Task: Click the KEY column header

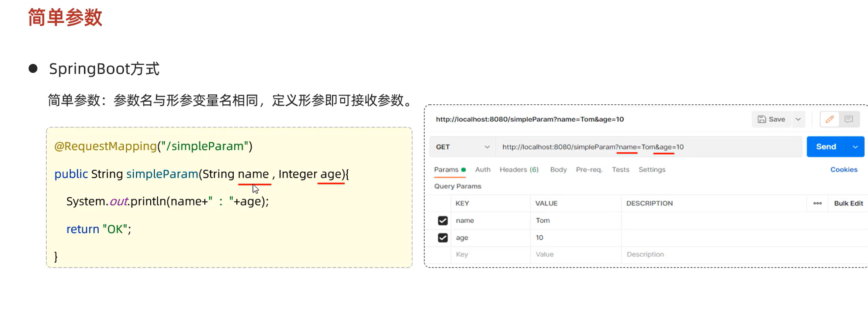Action: pyautogui.click(x=462, y=203)
